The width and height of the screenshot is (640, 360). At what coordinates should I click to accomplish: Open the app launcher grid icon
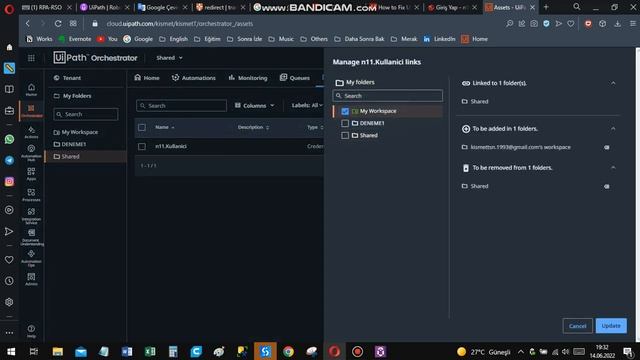tap(31, 58)
